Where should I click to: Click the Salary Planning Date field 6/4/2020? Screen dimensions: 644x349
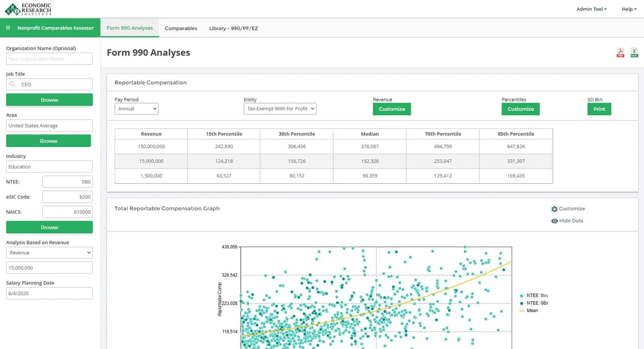pos(49,294)
